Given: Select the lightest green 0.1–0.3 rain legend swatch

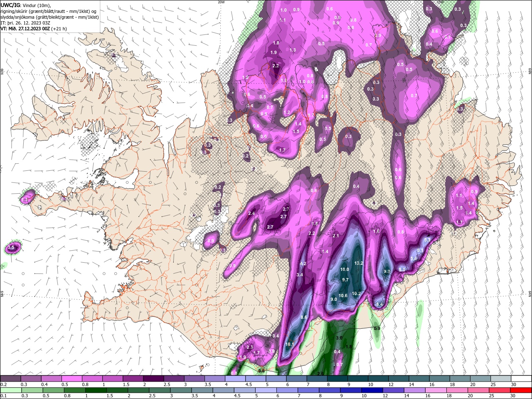Looking at the screenshot, I should 11,390.
